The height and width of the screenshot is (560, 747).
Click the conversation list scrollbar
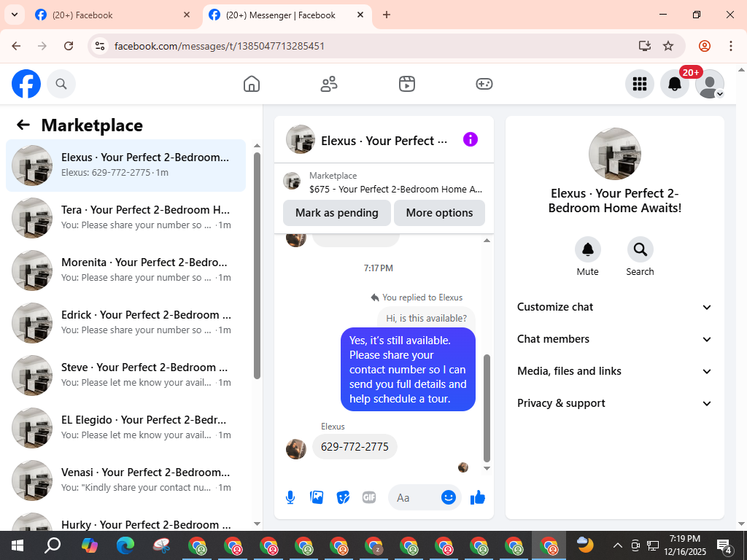[258, 265]
